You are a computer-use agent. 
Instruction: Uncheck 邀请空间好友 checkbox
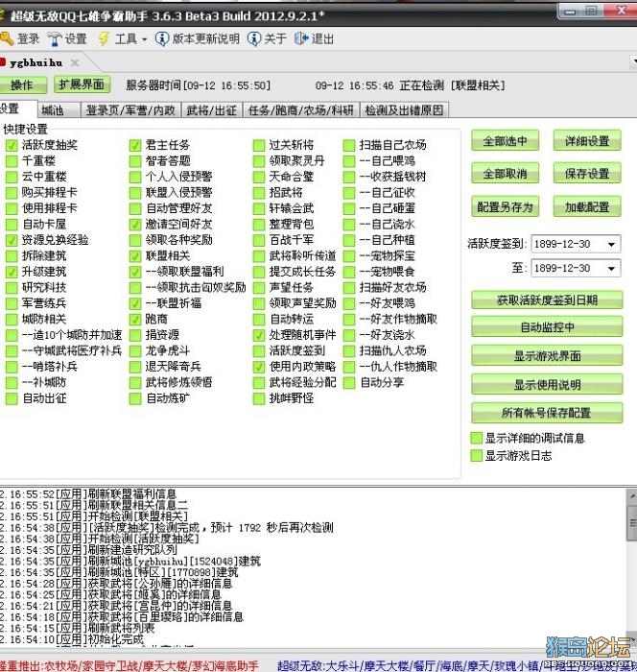tap(135, 225)
